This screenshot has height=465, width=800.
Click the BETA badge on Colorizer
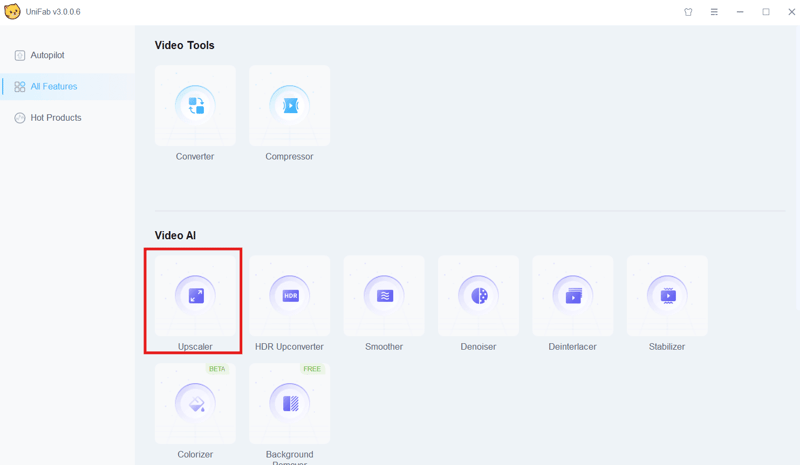(x=217, y=369)
